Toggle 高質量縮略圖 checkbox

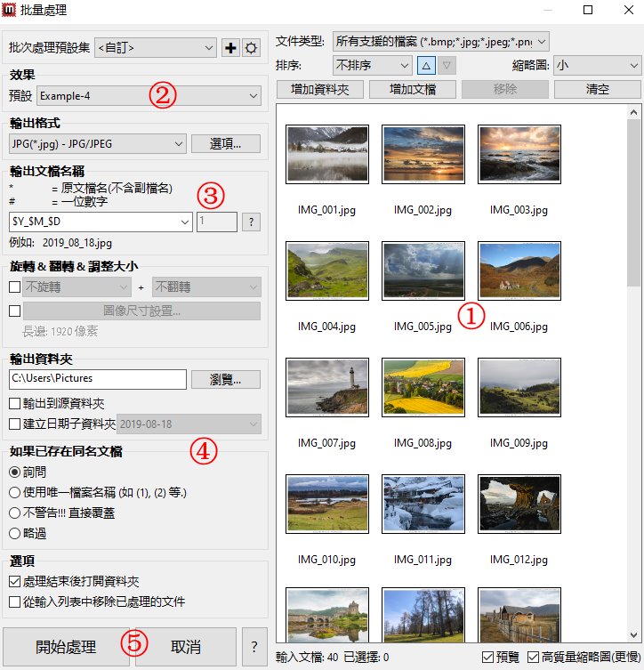tap(533, 658)
